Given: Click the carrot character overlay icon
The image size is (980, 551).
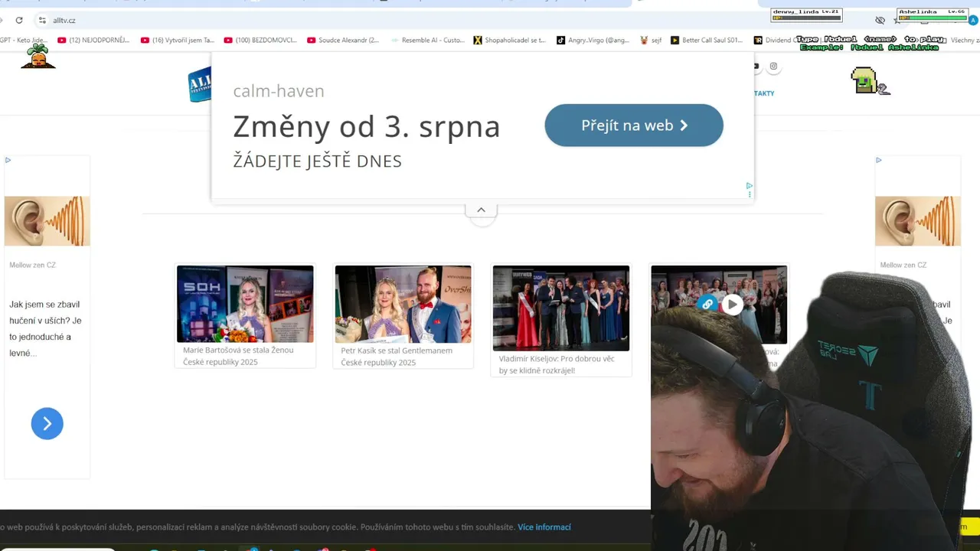Looking at the screenshot, I should 38,56.
